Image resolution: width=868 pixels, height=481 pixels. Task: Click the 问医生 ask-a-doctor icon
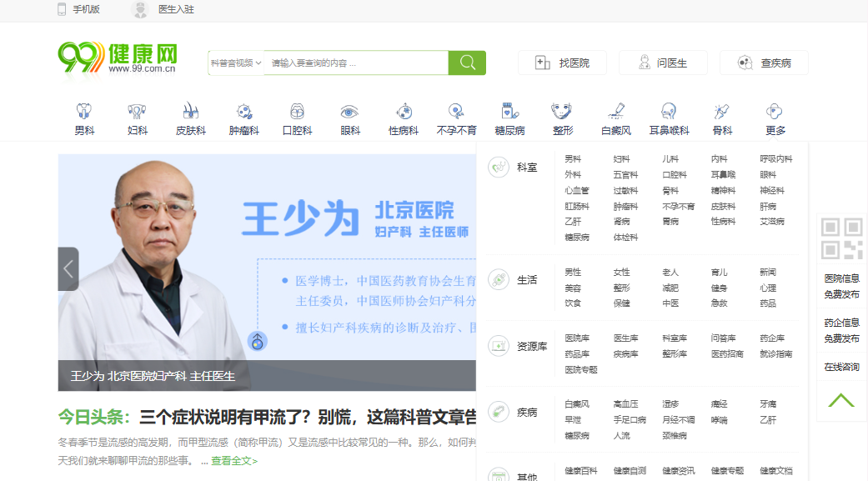tap(644, 62)
